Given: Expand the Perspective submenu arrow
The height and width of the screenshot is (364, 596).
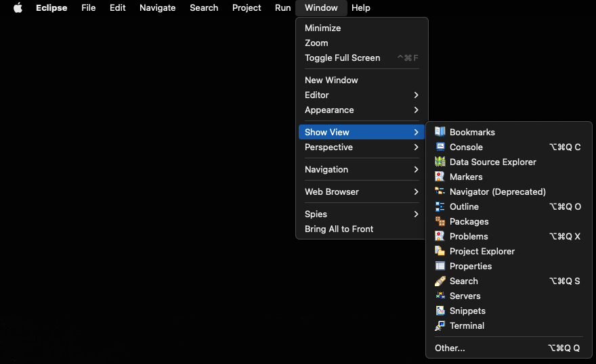Looking at the screenshot, I should click(416, 147).
